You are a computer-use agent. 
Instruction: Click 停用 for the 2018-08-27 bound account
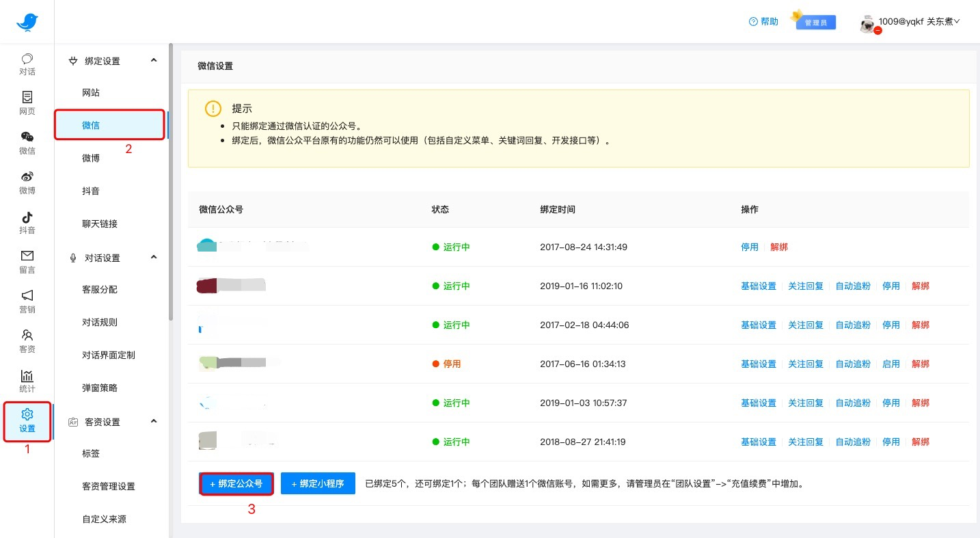(x=891, y=442)
